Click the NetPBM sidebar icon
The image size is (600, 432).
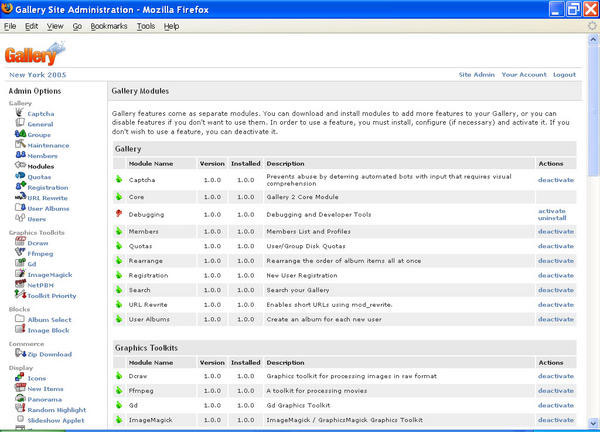[20, 284]
